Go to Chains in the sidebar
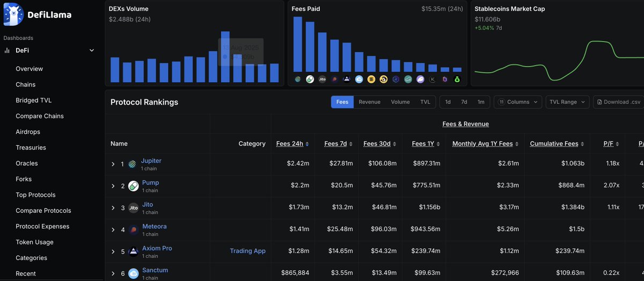The width and height of the screenshot is (644, 281). 26,84
